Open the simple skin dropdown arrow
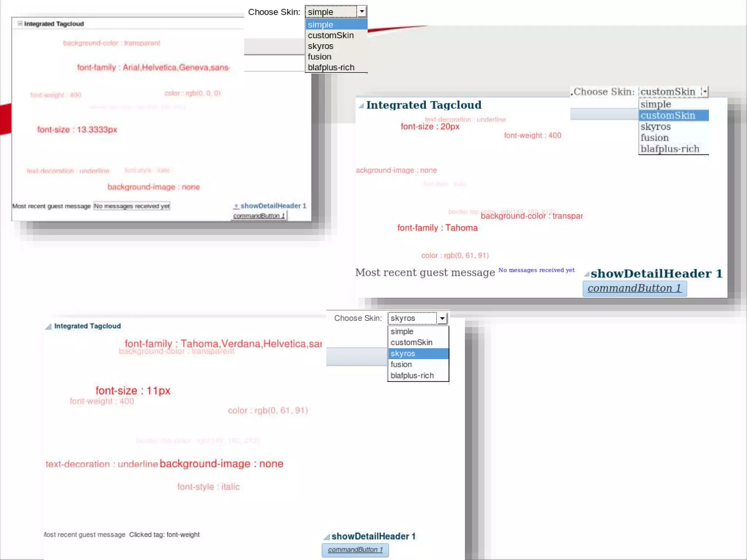This screenshot has width=747, height=560. coord(361,12)
